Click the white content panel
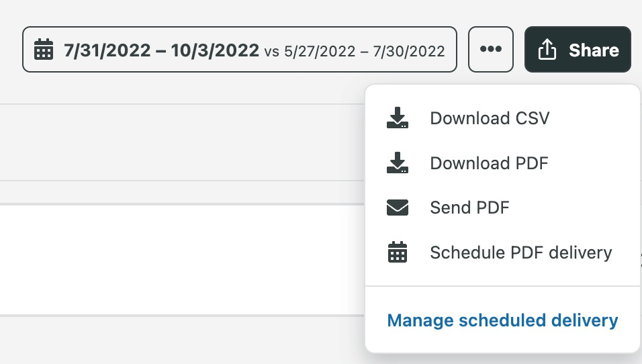The image size is (642, 364). [181, 259]
